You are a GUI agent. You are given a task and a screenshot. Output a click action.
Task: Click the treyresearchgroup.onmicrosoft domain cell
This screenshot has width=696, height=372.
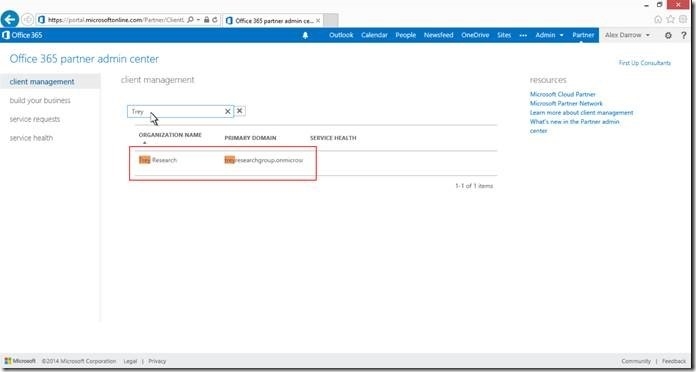point(264,160)
